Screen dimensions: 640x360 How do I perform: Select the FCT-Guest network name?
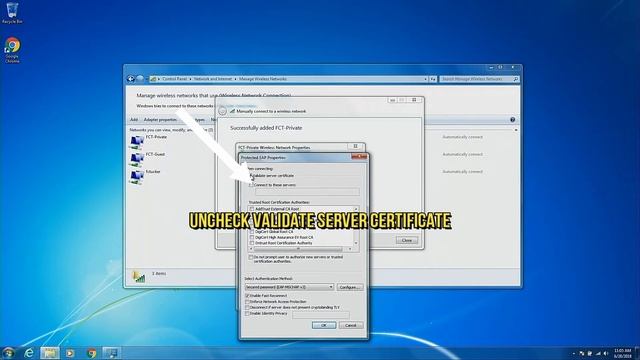[x=156, y=154]
